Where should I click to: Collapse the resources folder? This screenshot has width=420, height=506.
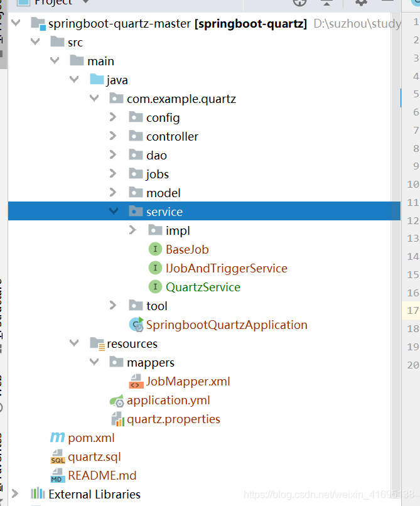point(74,343)
